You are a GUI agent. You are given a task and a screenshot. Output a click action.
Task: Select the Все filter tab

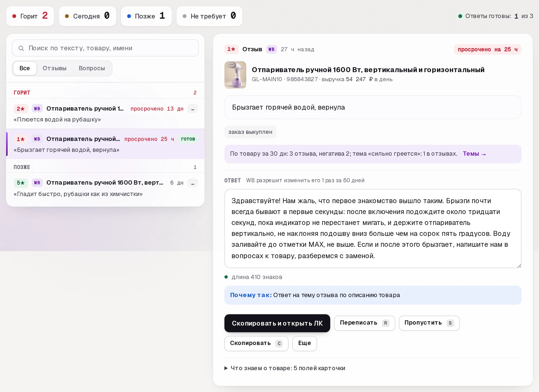(25, 68)
